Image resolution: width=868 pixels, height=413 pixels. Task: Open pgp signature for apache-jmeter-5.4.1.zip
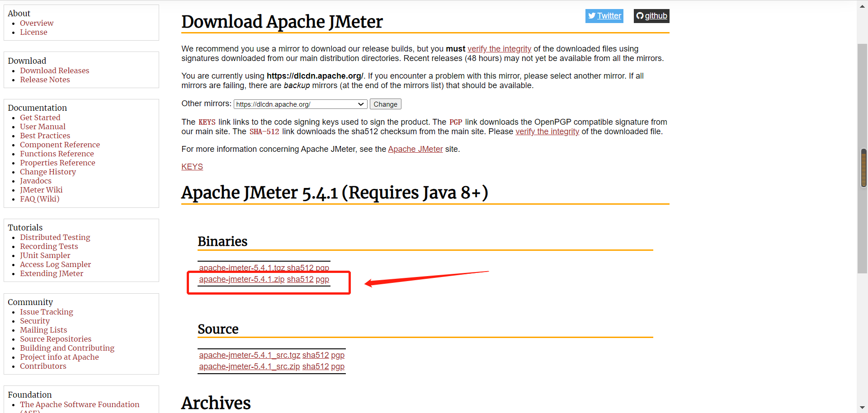(x=322, y=279)
